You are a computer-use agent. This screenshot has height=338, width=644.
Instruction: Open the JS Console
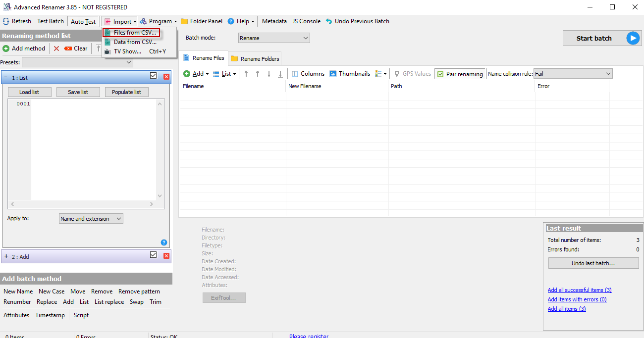coord(306,21)
